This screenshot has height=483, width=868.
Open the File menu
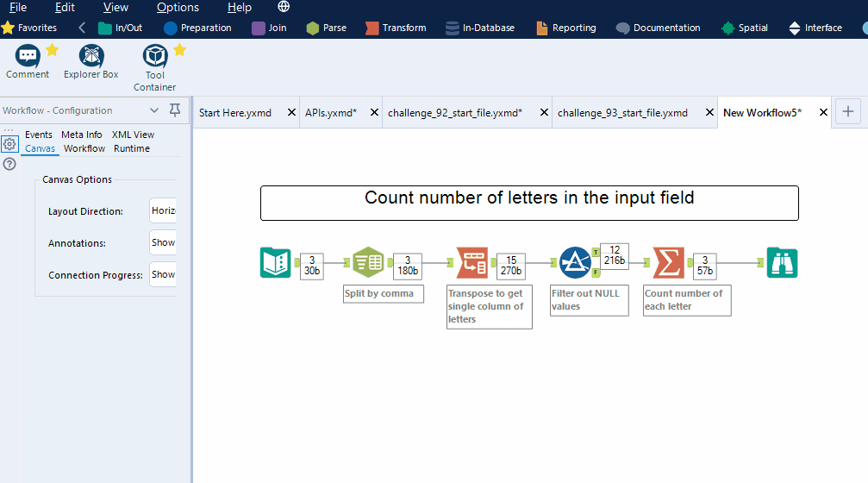[18, 7]
